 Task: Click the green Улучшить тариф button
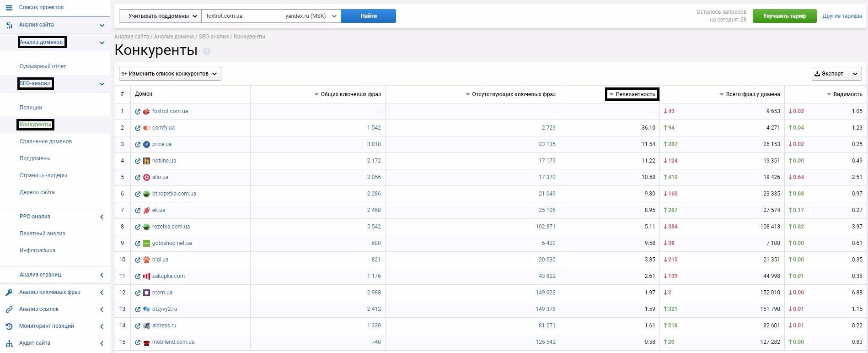(784, 16)
